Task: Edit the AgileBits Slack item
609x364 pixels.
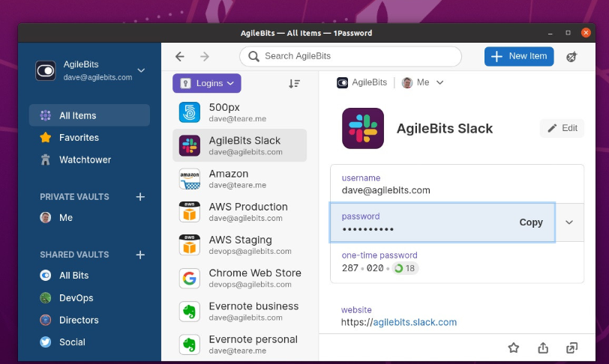Action: (562, 128)
